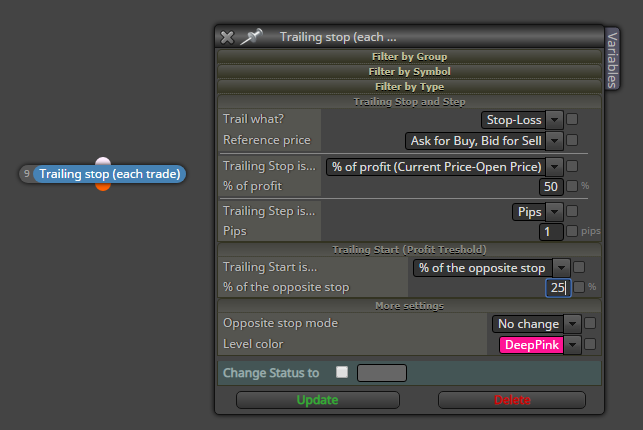643x430 pixels.
Task: Edit the % of profit value 50
Action: coord(551,187)
